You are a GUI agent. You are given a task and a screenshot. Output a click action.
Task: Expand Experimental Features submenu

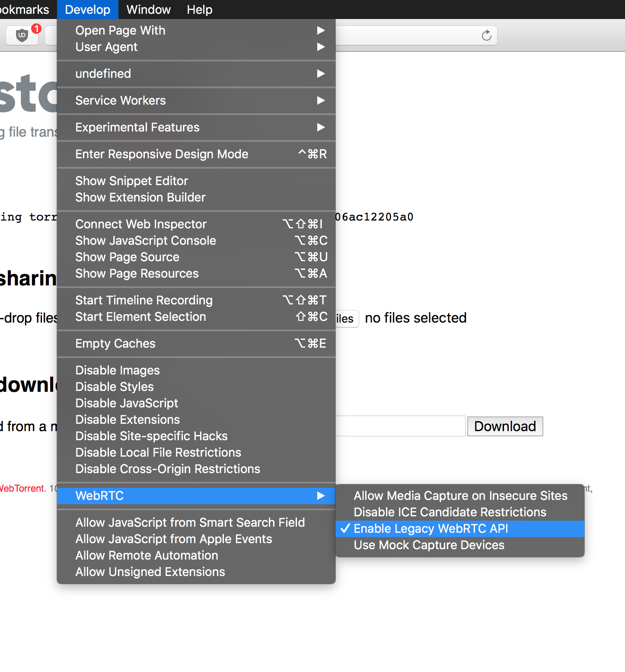tap(196, 127)
